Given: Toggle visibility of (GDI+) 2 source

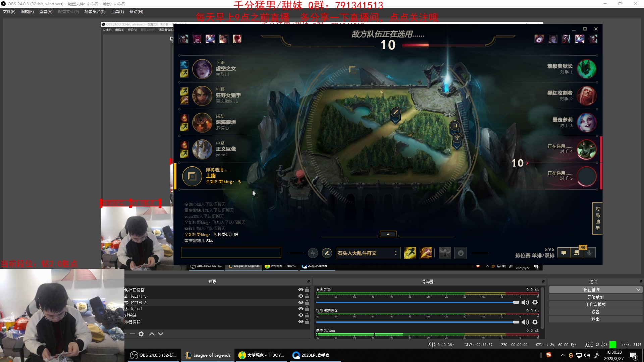Looking at the screenshot, I should tap(301, 303).
